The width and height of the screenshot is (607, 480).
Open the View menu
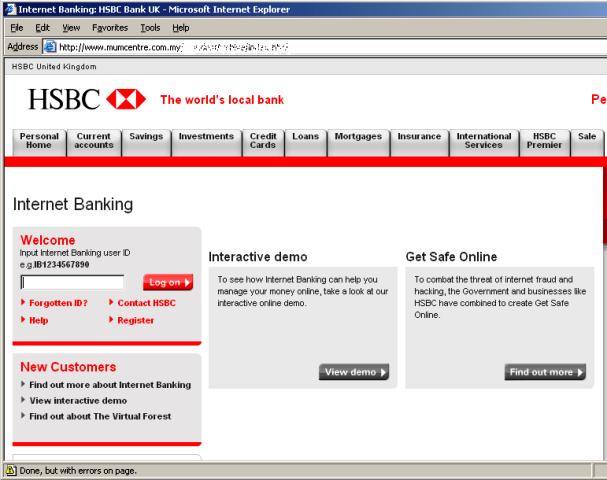point(71,27)
